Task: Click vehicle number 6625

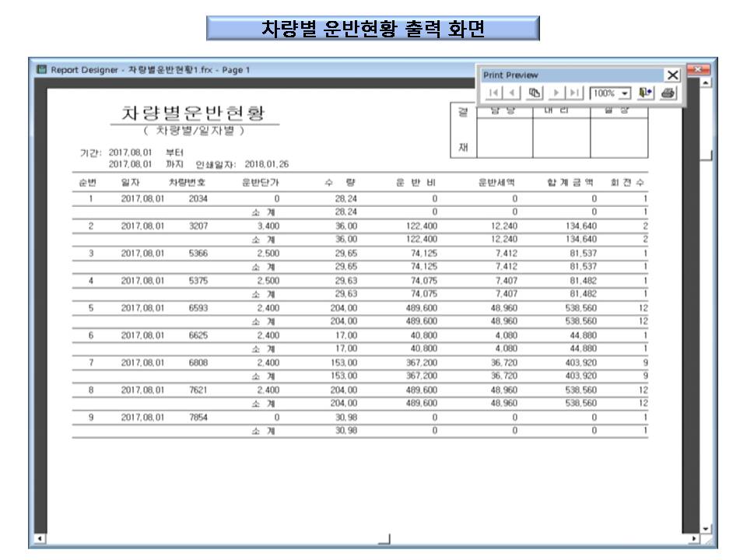Action: click(x=198, y=335)
